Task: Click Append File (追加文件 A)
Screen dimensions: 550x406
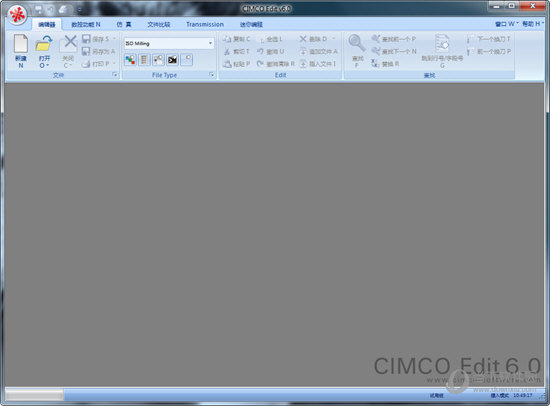Action: click(x=318, y=52)
